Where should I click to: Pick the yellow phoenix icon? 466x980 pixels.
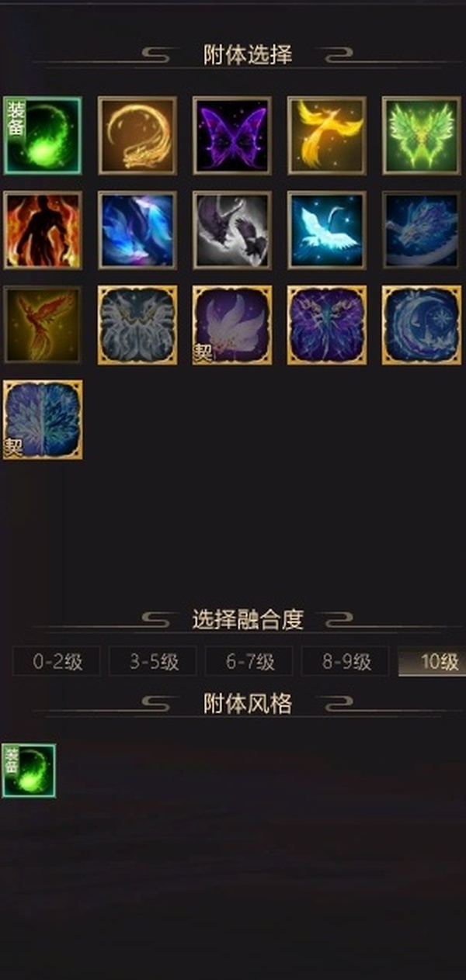click(x=327, y=136)
